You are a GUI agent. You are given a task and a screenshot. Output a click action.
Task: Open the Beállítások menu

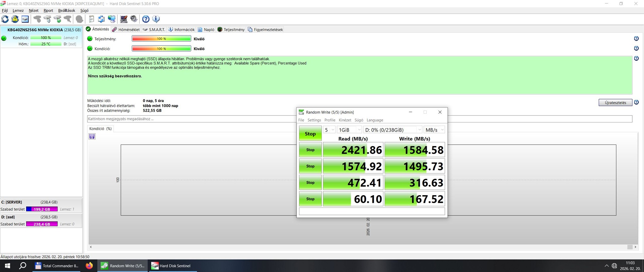(x=67, y=10)
